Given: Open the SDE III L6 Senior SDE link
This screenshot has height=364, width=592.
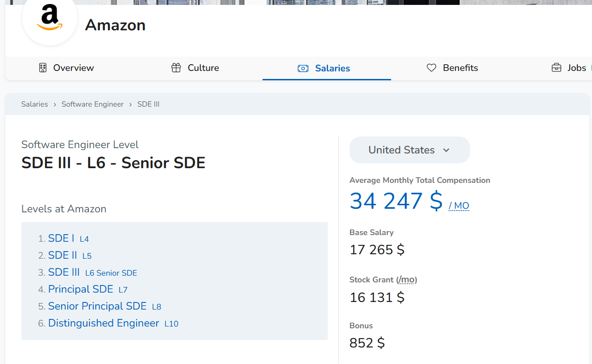Looking at the screenshot, I should point(93,273).
